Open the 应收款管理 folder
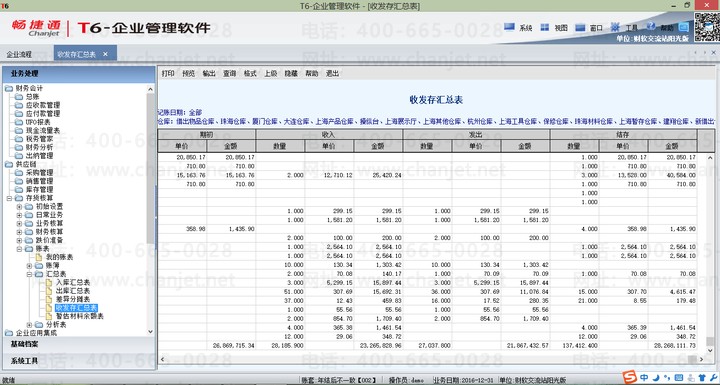The image size is (720, 385). [43, 105]
